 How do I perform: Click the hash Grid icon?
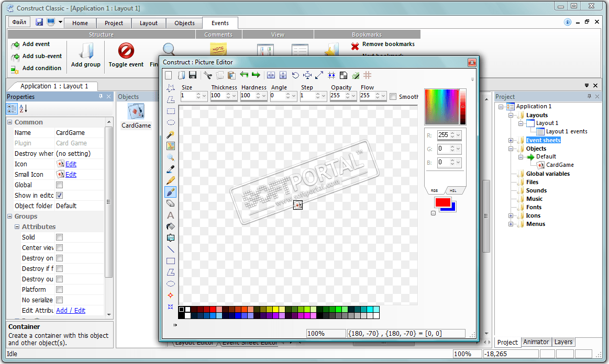(x=368, y=75)
